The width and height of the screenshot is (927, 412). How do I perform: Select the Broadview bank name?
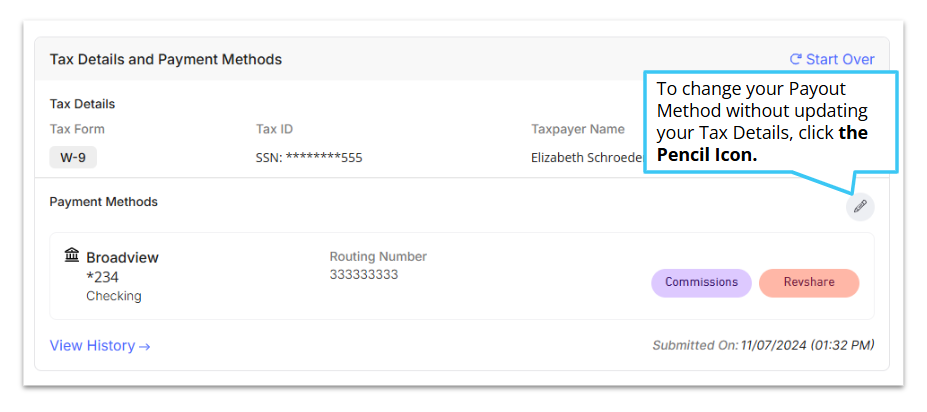(122, 258)
